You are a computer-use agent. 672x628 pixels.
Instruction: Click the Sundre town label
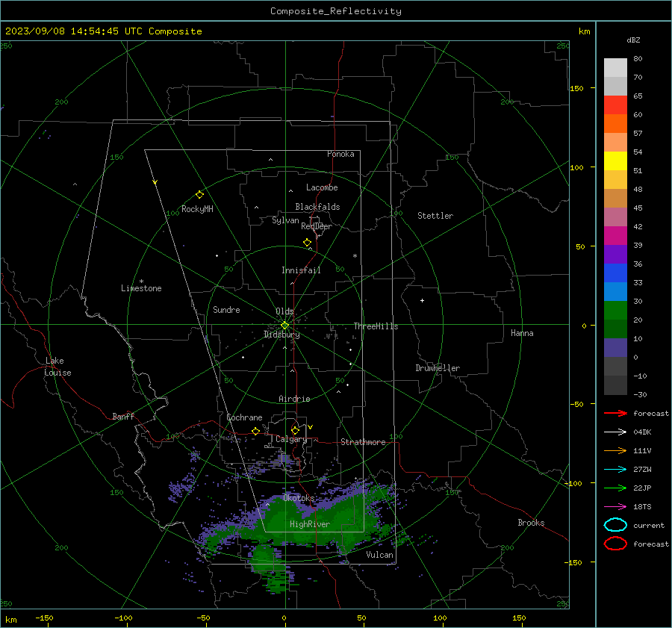pyautogui.click(x=226, y=310)
